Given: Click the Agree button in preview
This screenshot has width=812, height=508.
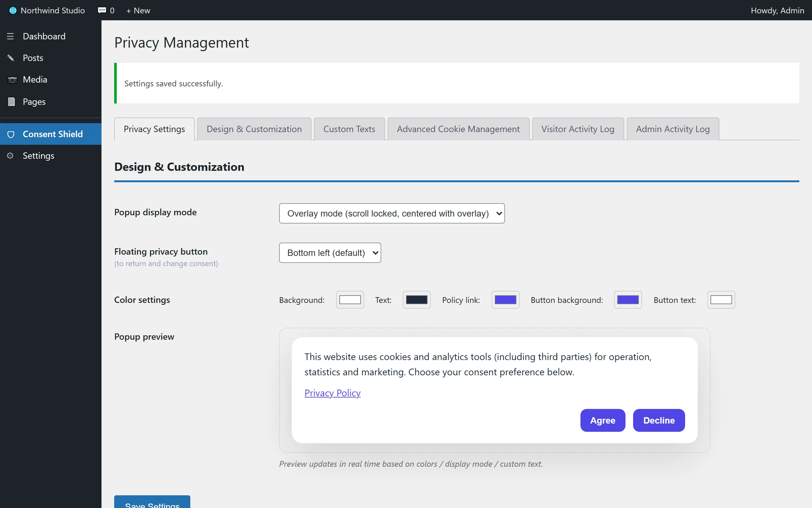Looking at the screenshot, I should click(603, 420).
